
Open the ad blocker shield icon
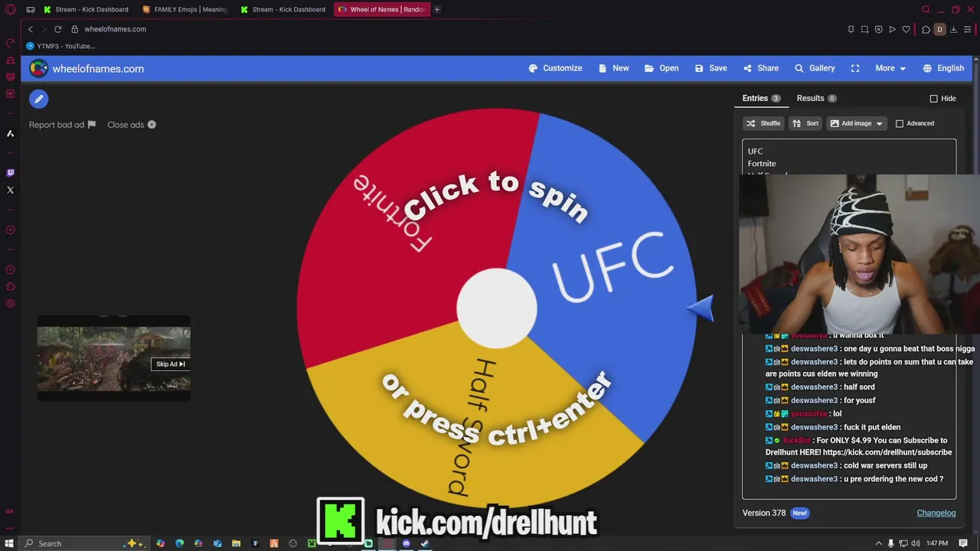[x=878, y=29]
